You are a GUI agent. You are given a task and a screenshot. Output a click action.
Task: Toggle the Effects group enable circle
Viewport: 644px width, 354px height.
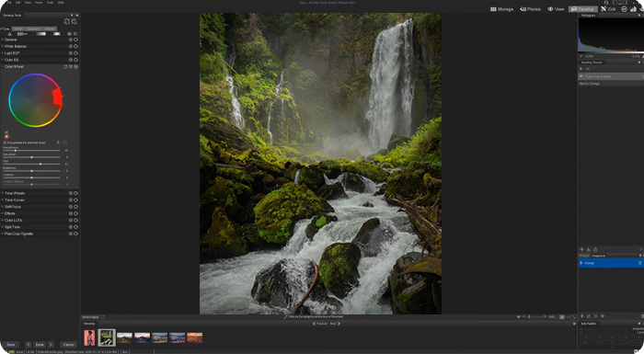[76, 213]
